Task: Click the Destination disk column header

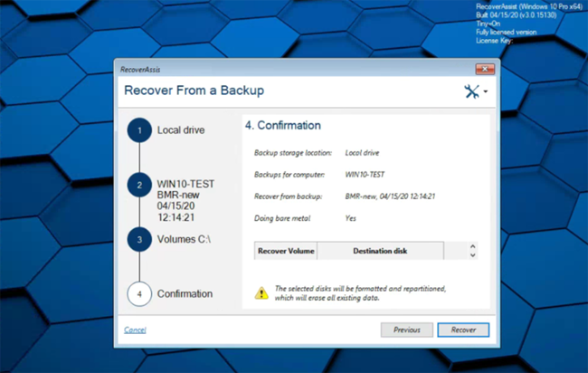Action: (x=380, y=251)
